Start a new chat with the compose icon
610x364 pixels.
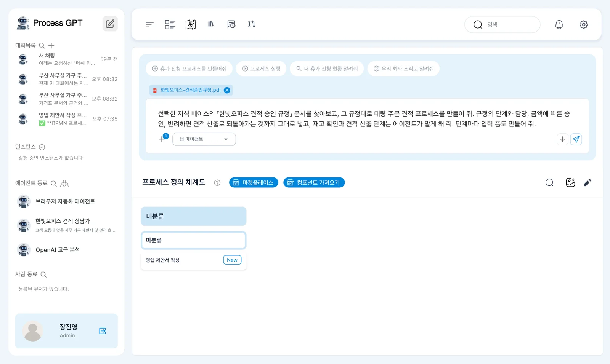click(110, 24)
